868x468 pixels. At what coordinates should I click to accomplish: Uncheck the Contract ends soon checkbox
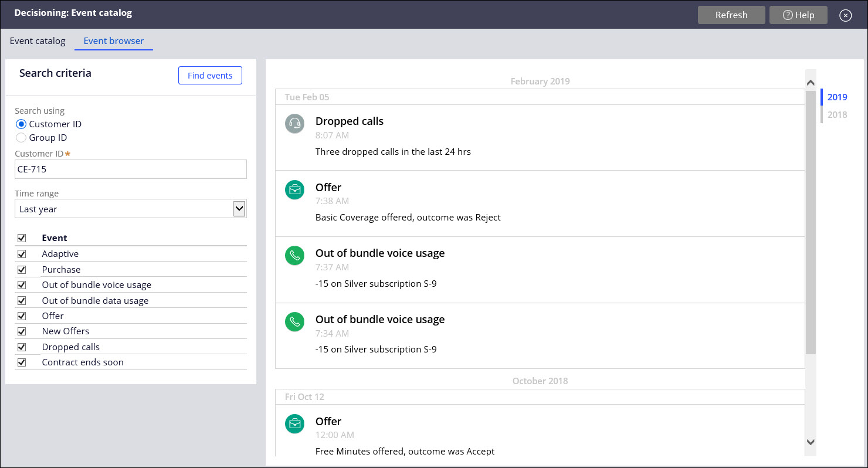pyautogui.click(x=22, y=362)
